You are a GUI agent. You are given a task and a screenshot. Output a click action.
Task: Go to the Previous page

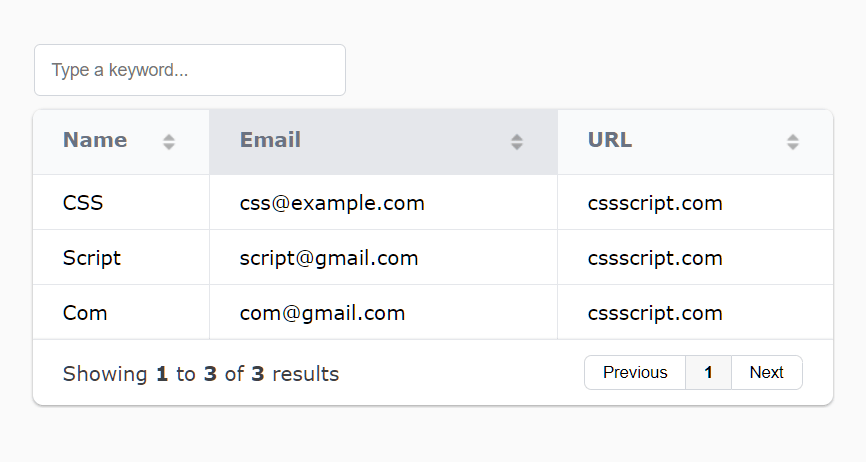click(x=635, y=373)
